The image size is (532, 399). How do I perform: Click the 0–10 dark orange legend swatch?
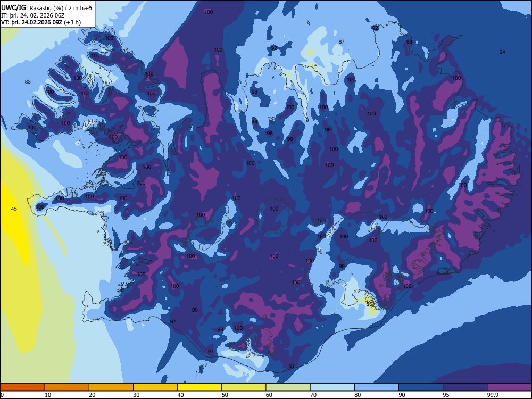[x=22, y=387]
